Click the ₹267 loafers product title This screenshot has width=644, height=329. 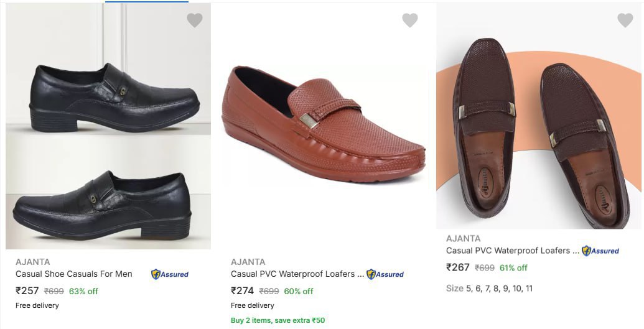tap(512, 250)
